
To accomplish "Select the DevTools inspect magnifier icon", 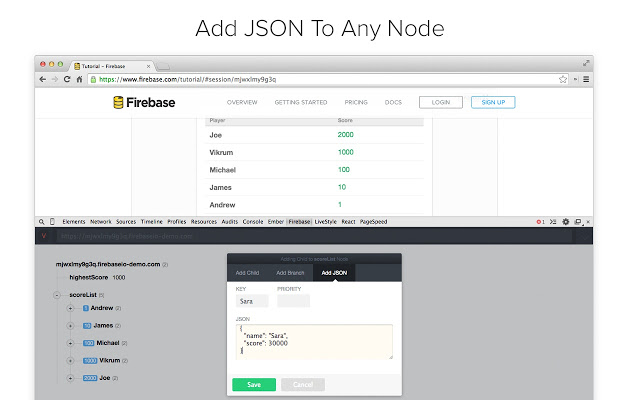I will 42,222.
